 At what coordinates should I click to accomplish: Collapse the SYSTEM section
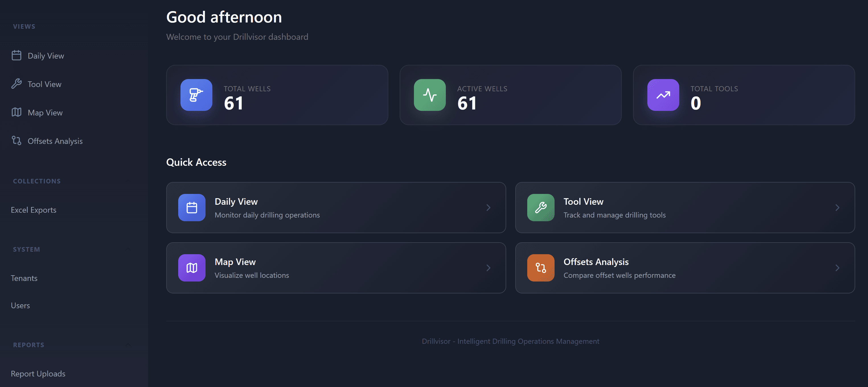pos(128,249)
